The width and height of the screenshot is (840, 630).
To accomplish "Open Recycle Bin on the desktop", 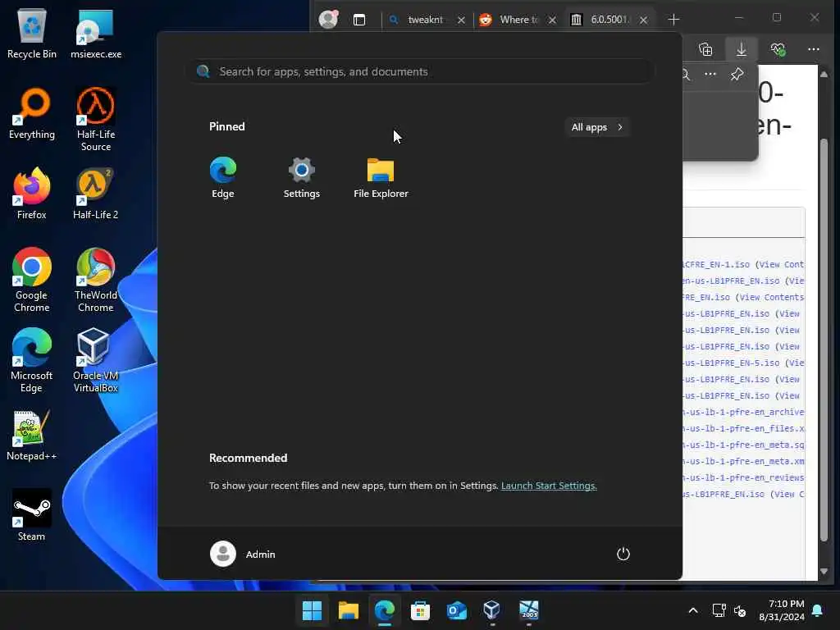I will coord(32,34).
